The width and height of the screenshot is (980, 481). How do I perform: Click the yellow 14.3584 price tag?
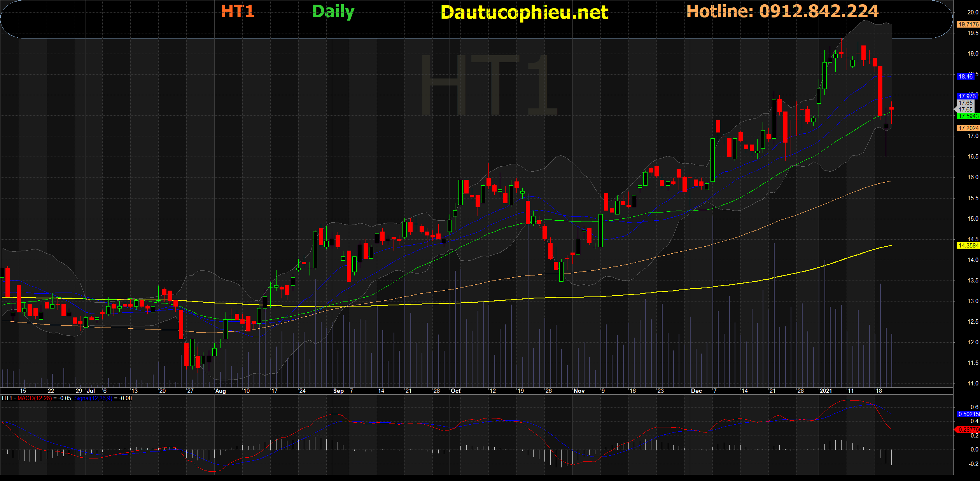tap(968, 245)
